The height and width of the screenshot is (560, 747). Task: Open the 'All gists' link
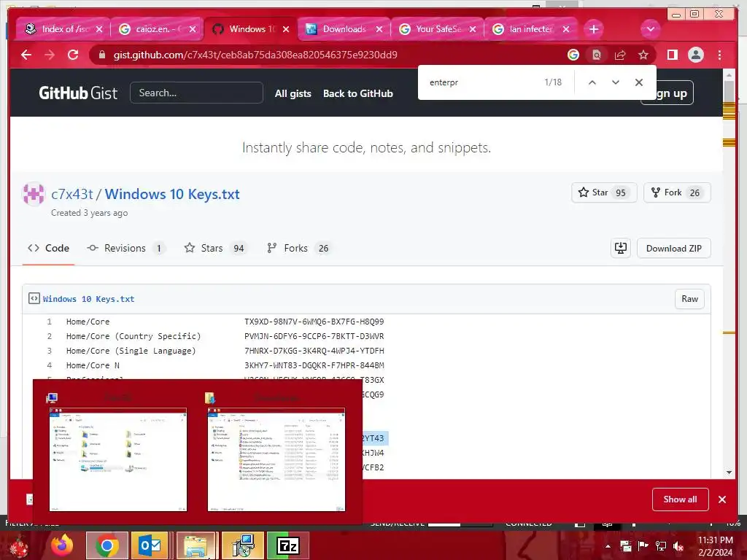(x=293, y=93)
